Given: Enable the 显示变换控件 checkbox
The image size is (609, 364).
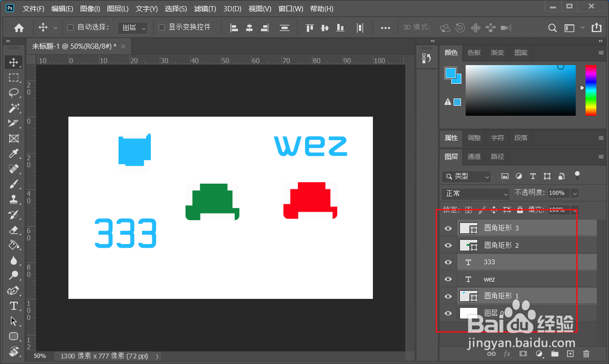Looking at the screenshot, I should 162,28.
